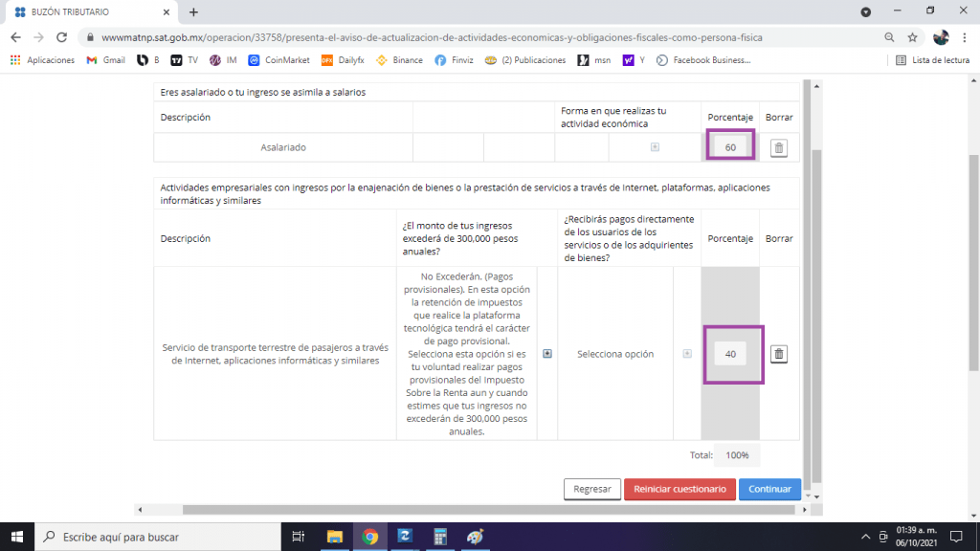
Task: Open the B bookmark
Action: 148,60
